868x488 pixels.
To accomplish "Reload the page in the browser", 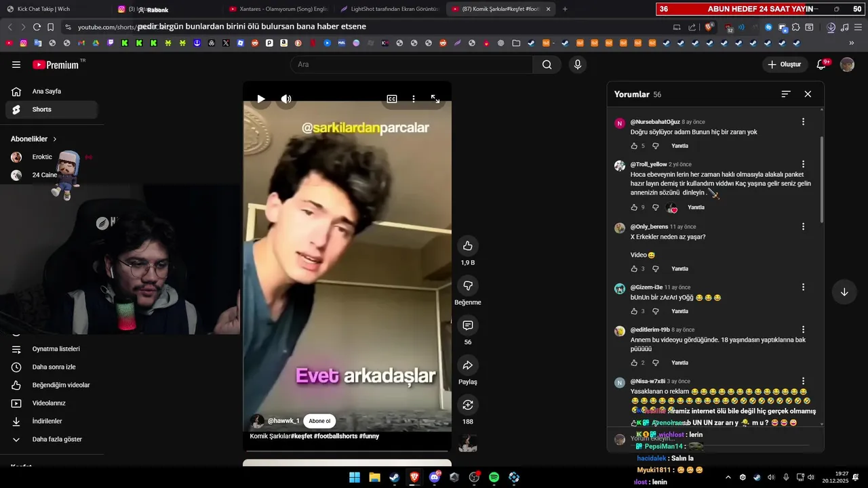I will pos(37,27).
